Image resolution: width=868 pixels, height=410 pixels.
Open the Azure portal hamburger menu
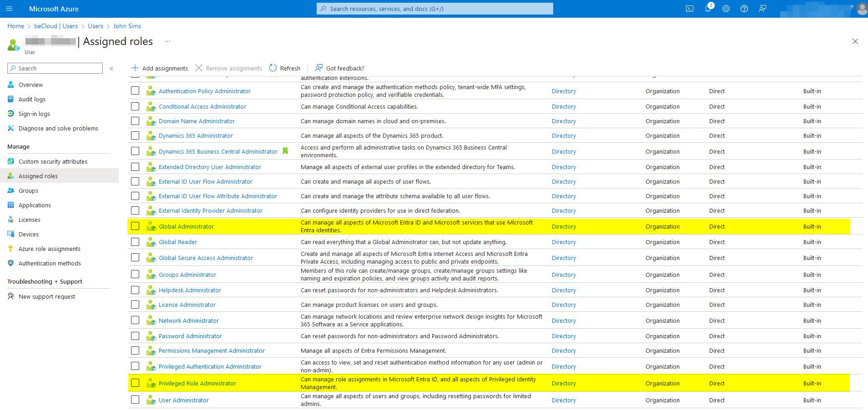tap(9, 9)
